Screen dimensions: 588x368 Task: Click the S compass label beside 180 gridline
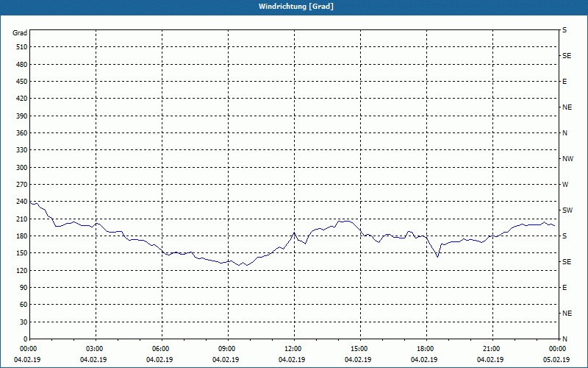564,236
